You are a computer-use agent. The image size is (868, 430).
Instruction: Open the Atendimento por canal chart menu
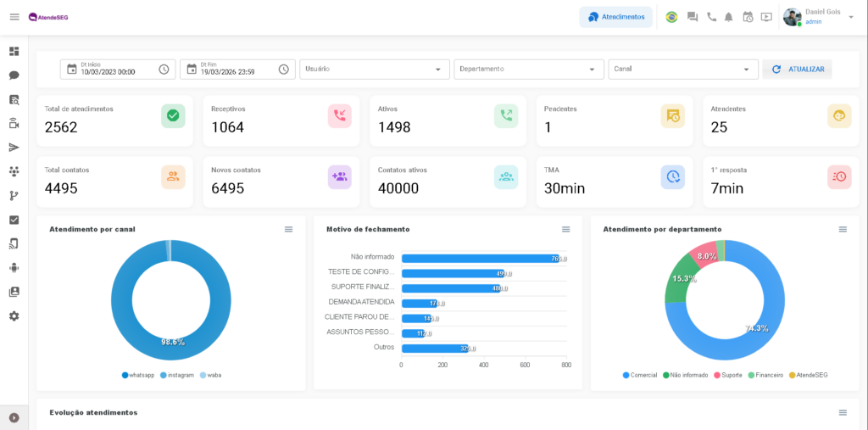click(x=288, y=229)
